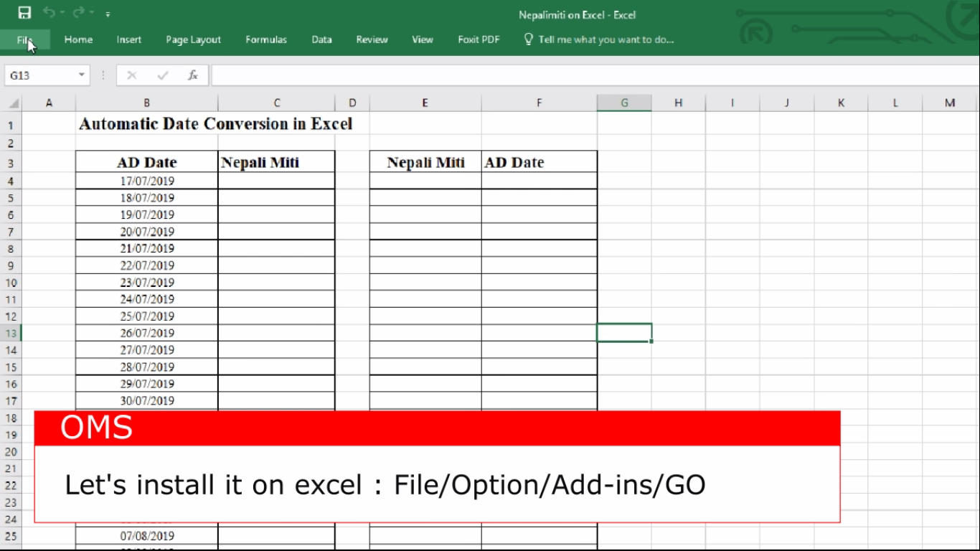
Task: Select the cell containing 29/07/2019
Action: (146, 384)
